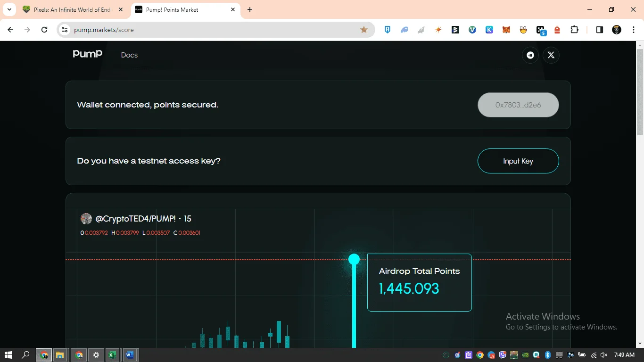Viewport: 644px width, 362px height.
Task: Open File Explorer from taskbar
Action: click(60, 355)
